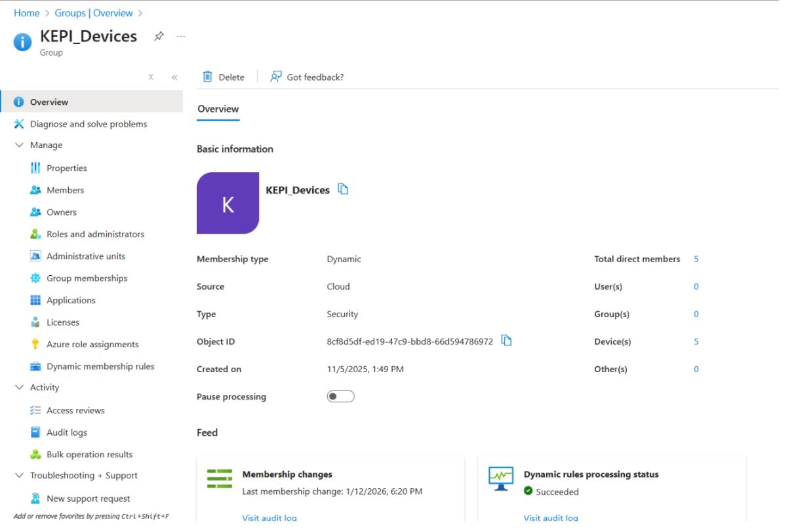The width and height of the screenshot is (796, 532).
Task: Go to the Home breadcrumb link
Action: (x=27, y=13)
